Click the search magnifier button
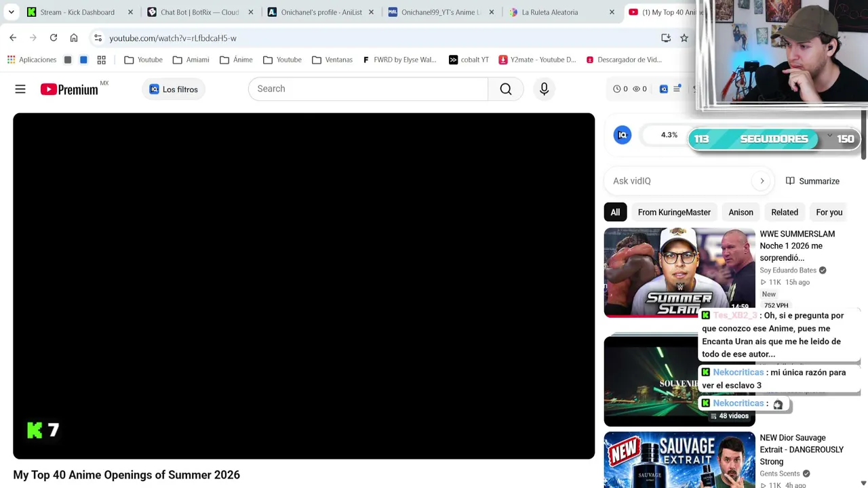 click(506, 89)
